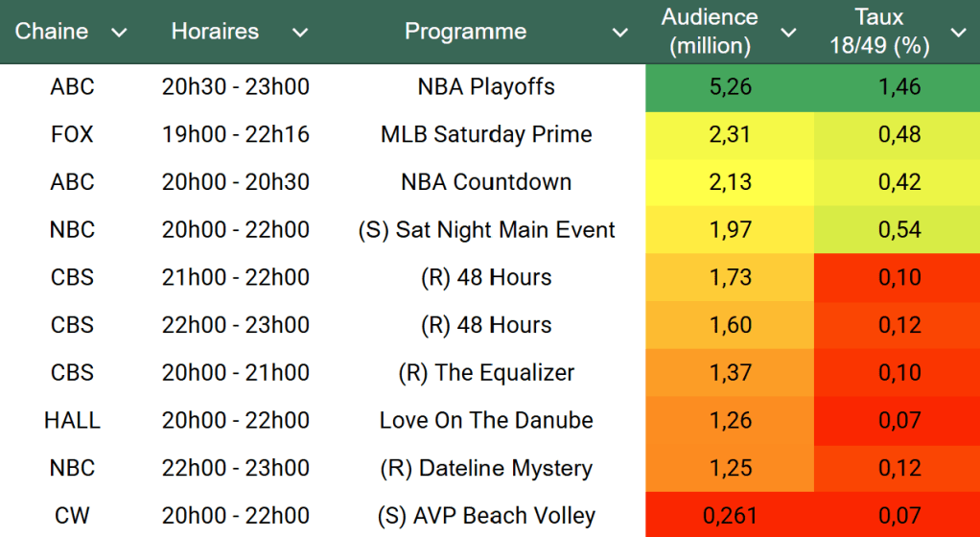Click the red 0,261 audience cell

730,516
